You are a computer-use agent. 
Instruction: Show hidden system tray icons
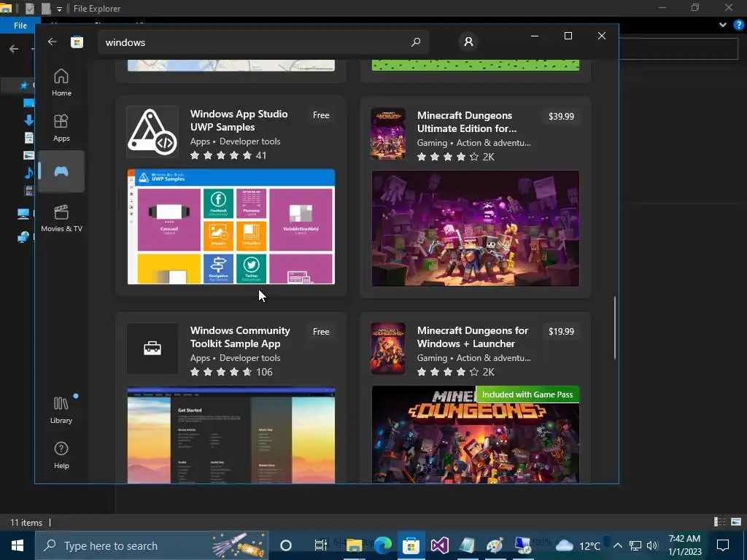(x=617, y=545)
